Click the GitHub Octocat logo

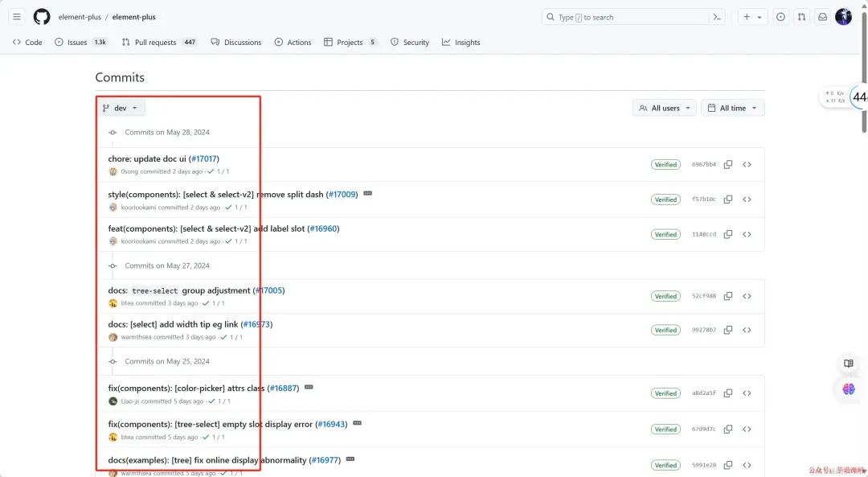click(x=42, y=17)
